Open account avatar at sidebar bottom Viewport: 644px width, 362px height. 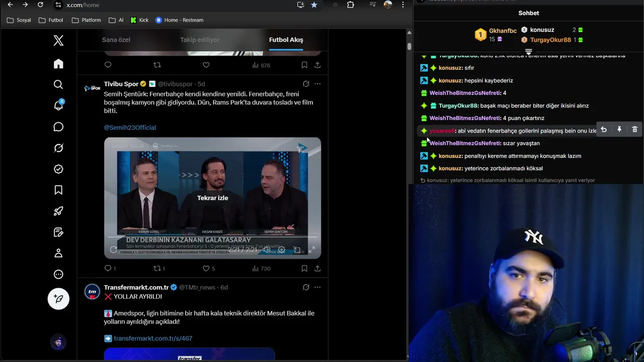tap(58, 342)
